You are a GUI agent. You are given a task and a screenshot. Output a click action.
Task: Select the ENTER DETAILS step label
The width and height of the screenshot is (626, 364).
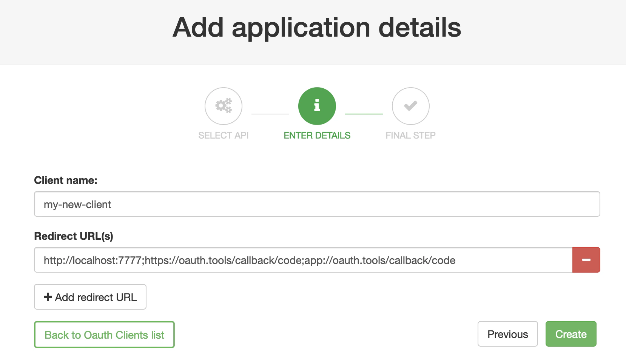317,135
